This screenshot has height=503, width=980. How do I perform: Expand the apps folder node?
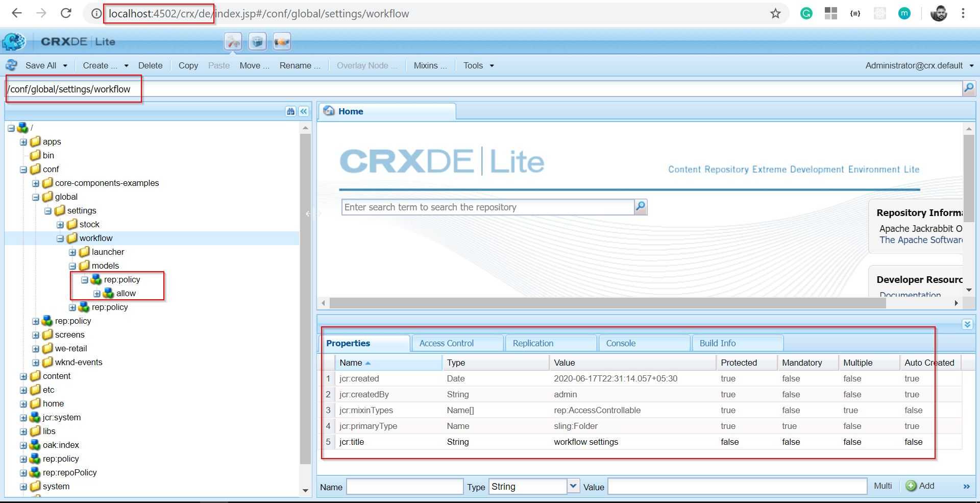click(23, 142)
